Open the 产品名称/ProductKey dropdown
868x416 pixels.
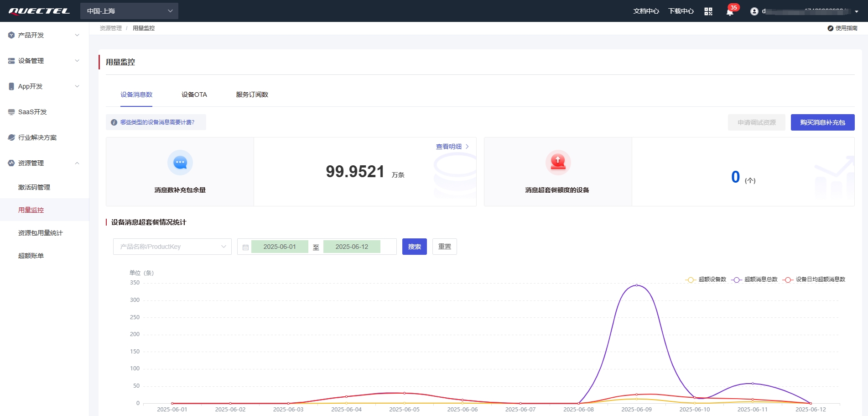point(172,247)
